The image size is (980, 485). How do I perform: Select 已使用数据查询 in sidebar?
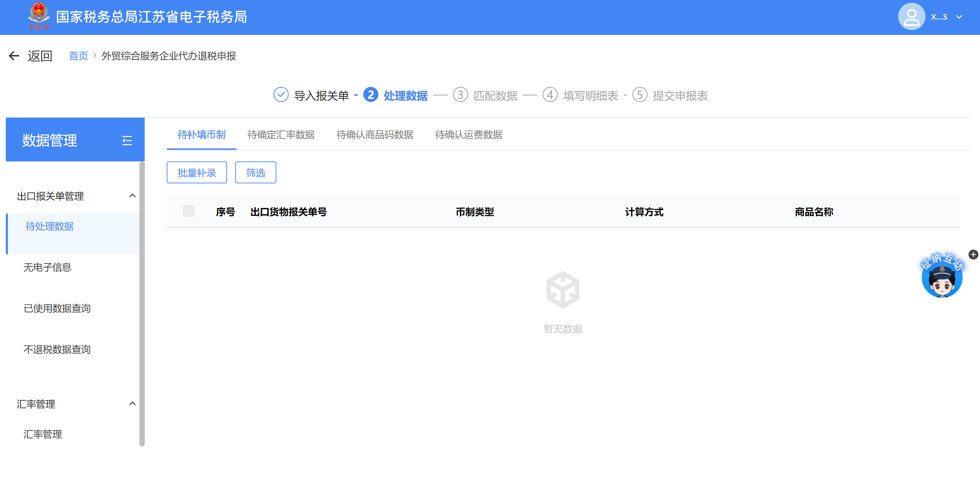click(x=57, y=308)
